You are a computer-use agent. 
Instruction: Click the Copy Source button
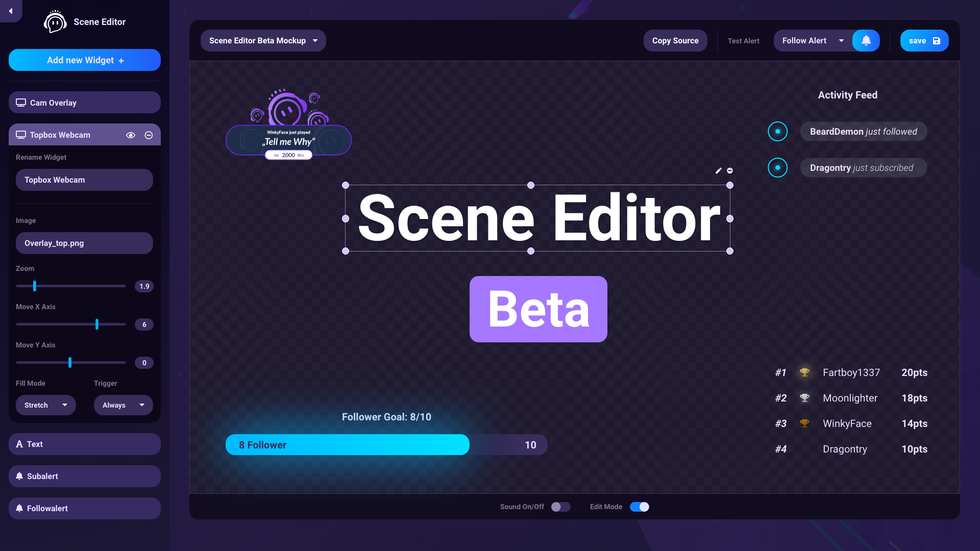(675, 40)
